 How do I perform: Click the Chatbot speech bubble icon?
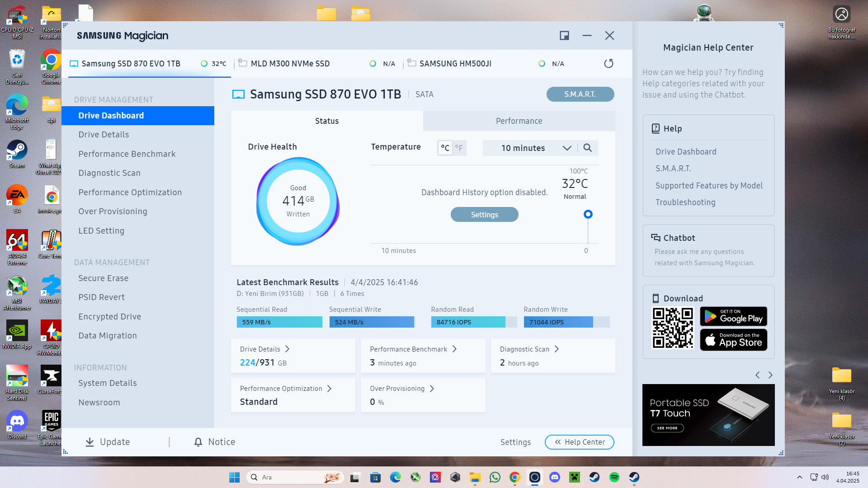[x=656, y=238]
